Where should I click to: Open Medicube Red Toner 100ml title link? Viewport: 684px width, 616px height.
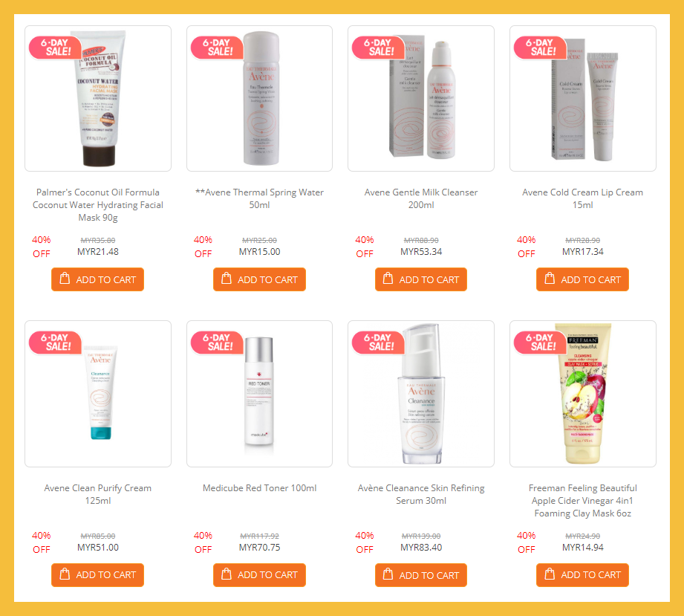pyautogui.click(x=259, y=488)
